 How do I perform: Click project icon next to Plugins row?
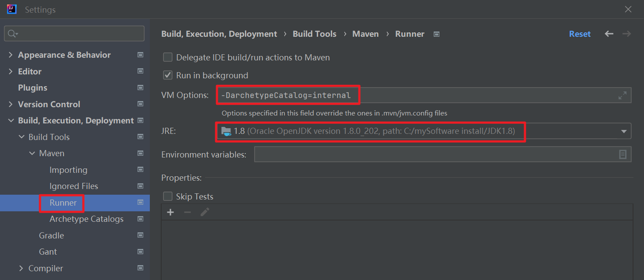pos(140,87)
